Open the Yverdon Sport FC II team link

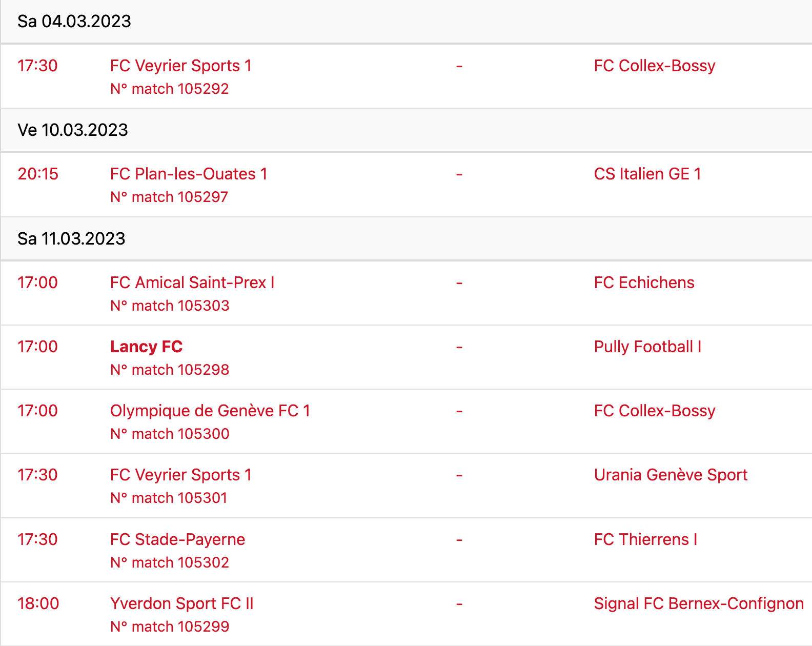pos(181,603)
